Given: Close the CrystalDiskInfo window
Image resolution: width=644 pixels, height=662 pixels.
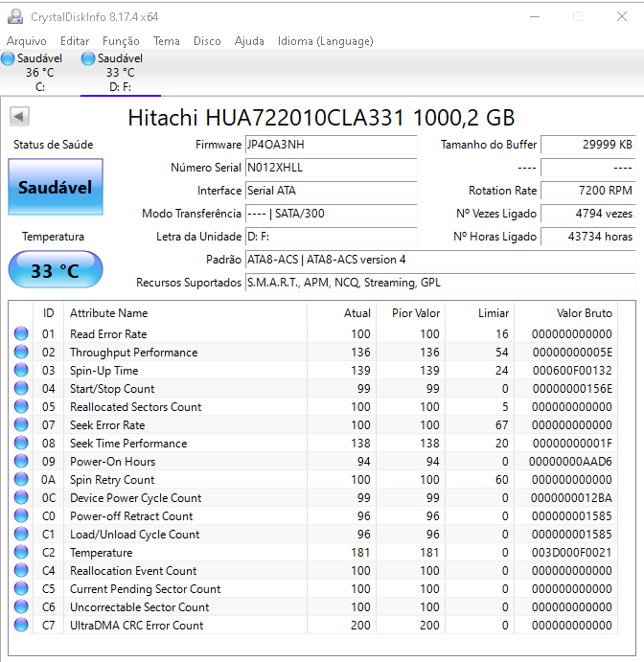Looking at the screenshot, I should tap(622, 16).
